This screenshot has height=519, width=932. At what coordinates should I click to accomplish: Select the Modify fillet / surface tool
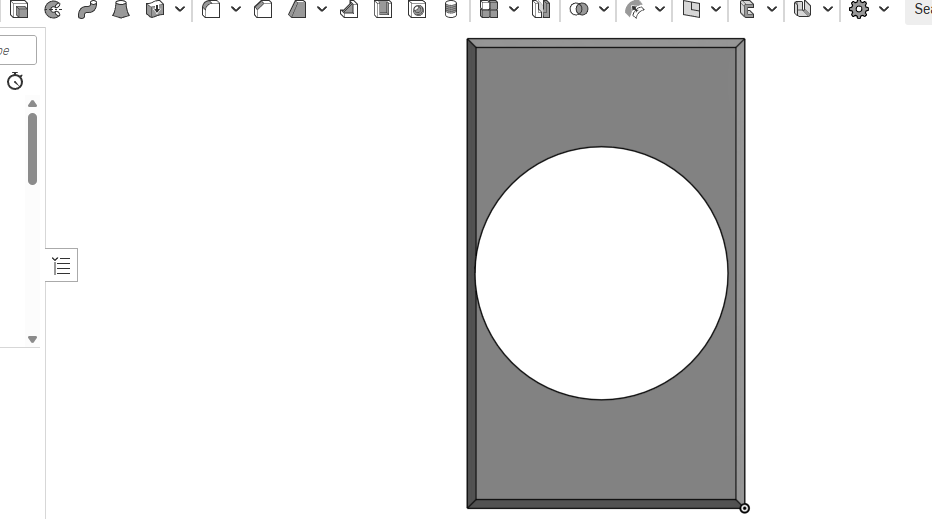(x=635, y=9)
